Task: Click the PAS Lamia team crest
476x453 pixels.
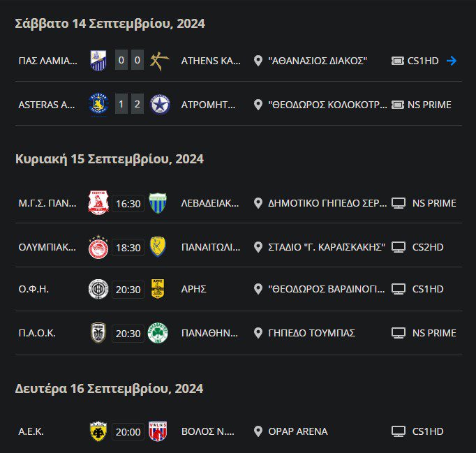Action: [x=98, y=61]
